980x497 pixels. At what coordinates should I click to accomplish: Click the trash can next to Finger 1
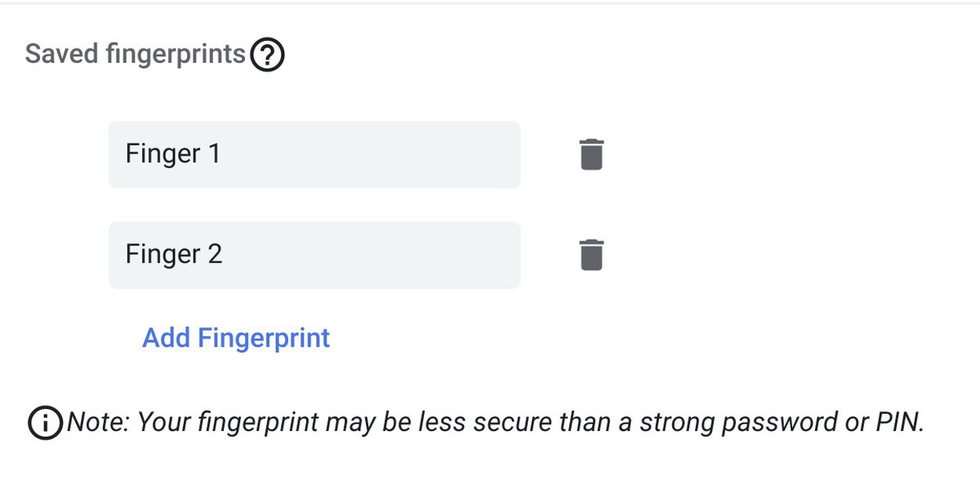pyautogui.click(x=591, y=154)
